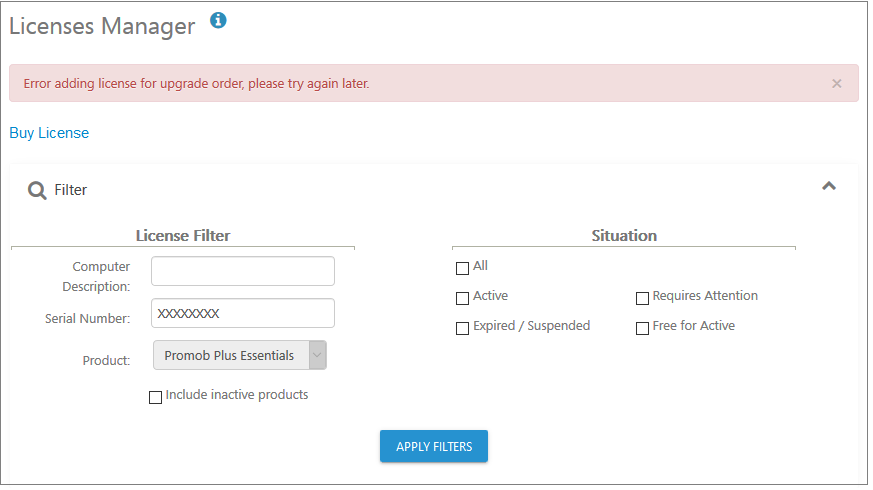873x490 pixels.
Task: Check the Active situation checkbox
Action: pyautogui.click(x=462, y=298)
